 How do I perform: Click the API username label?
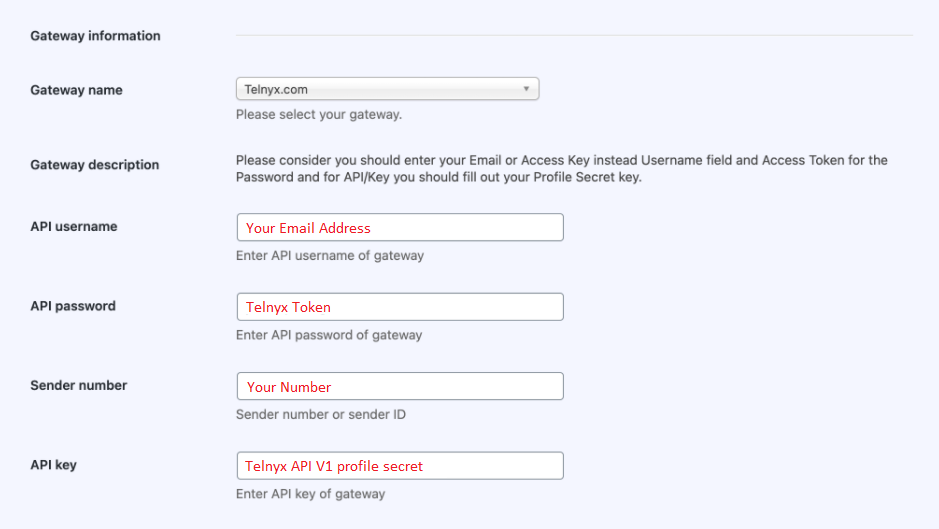[74, 226]
